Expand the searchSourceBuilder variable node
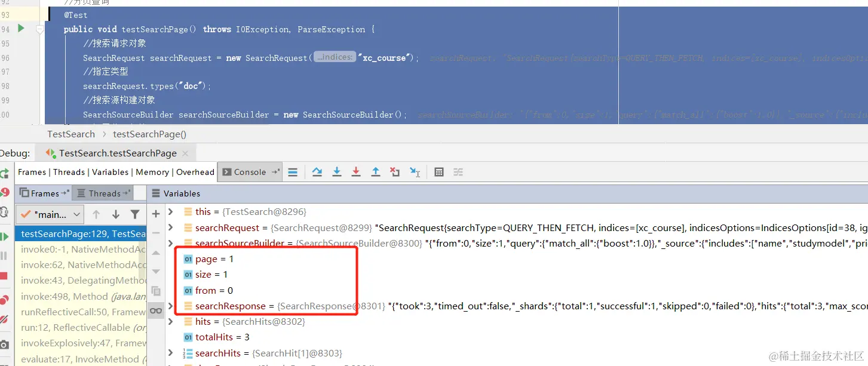Viewport: 868px width, 366px height. [x=171, y=244]
